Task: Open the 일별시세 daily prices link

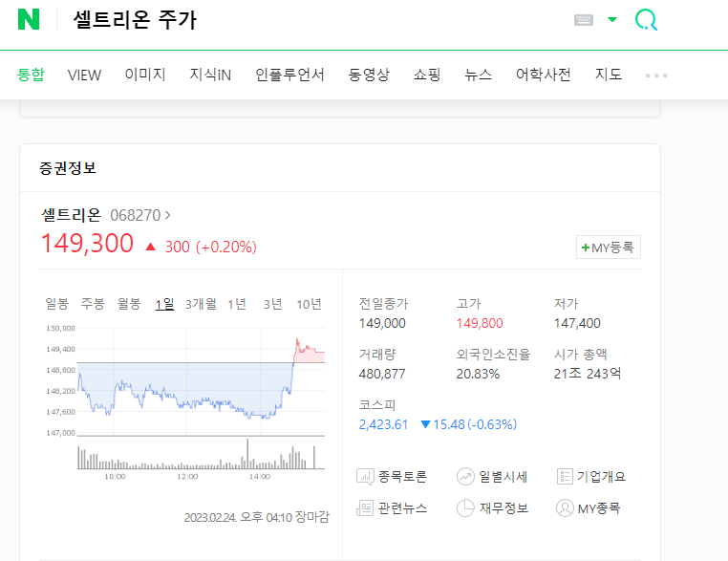Action: pos(503,477)
